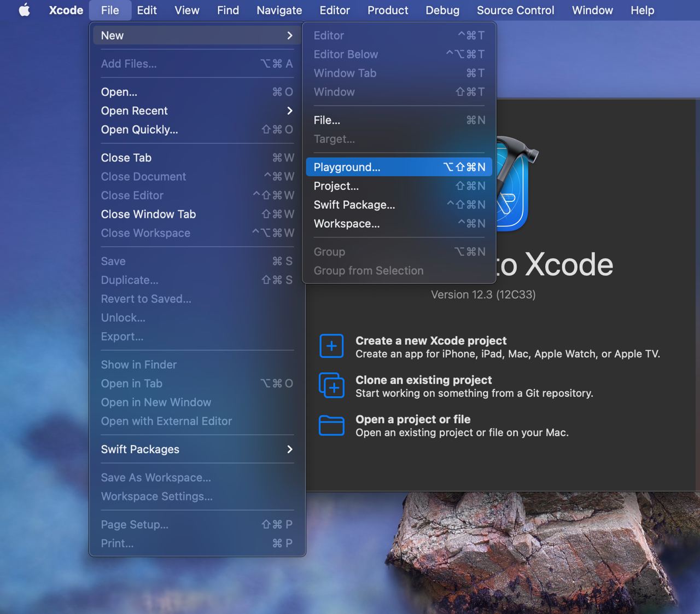The image size is (700, 614).
Task: Click the disabled Save menu item
Action: click(x=197, y=262)
